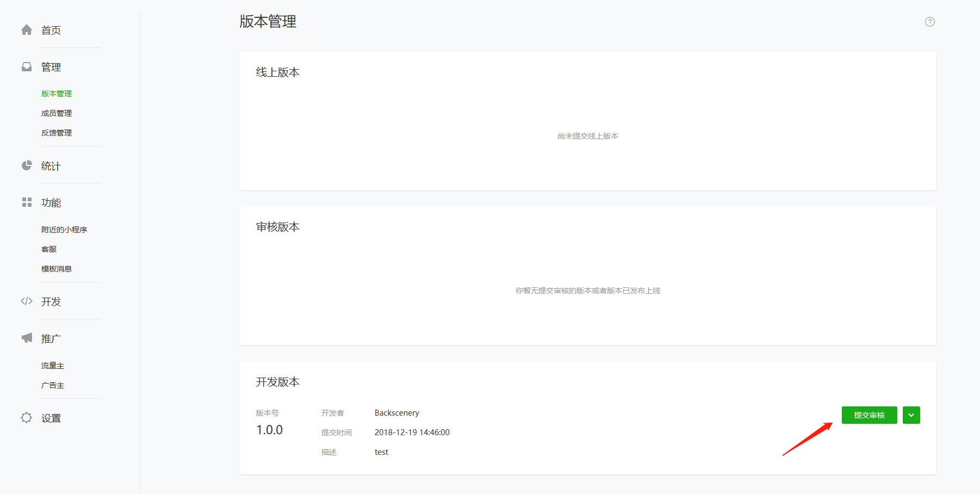This screenshot has height=494, width=980.
Task: Go to 成员管理 page
Action: point(57,113)
